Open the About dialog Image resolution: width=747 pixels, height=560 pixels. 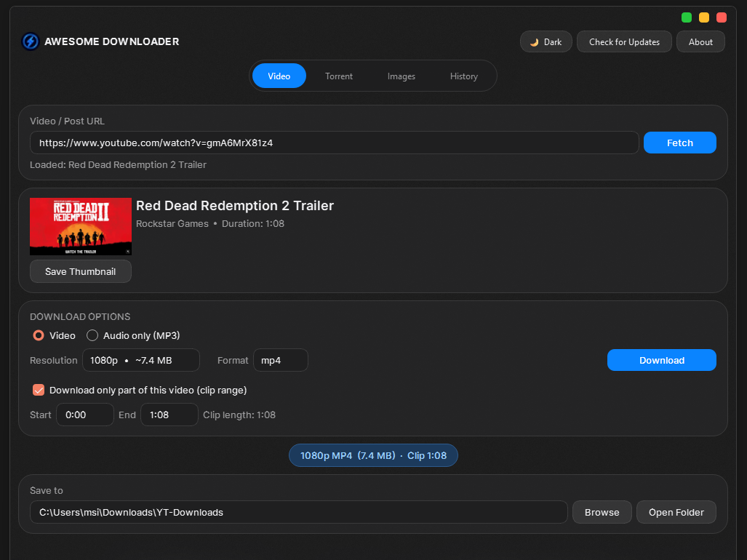(x=700, y=42)
